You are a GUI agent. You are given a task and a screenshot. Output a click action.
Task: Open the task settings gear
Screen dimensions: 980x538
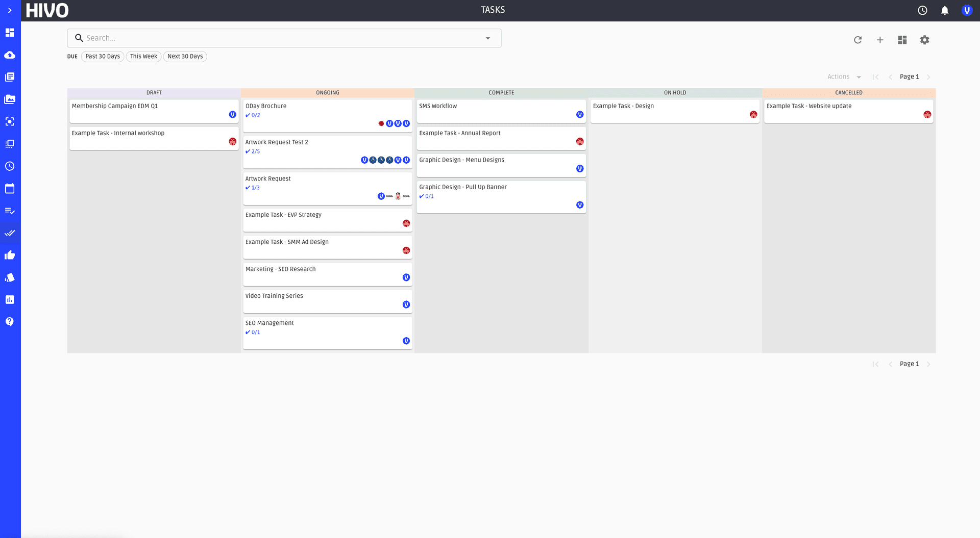[x=924, y=40]
